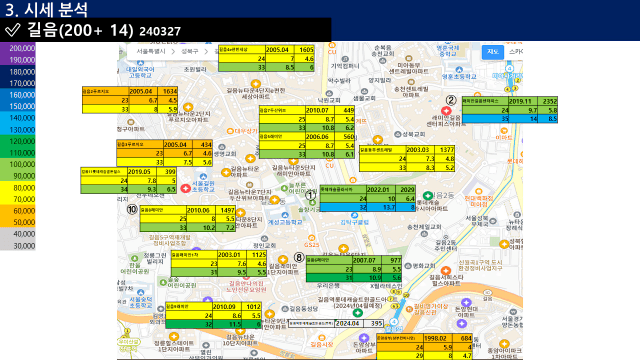This screenshot has width=640, height=360.
Task: Click 솔샘어린이공원 park icon
Action: coord(163,282)
